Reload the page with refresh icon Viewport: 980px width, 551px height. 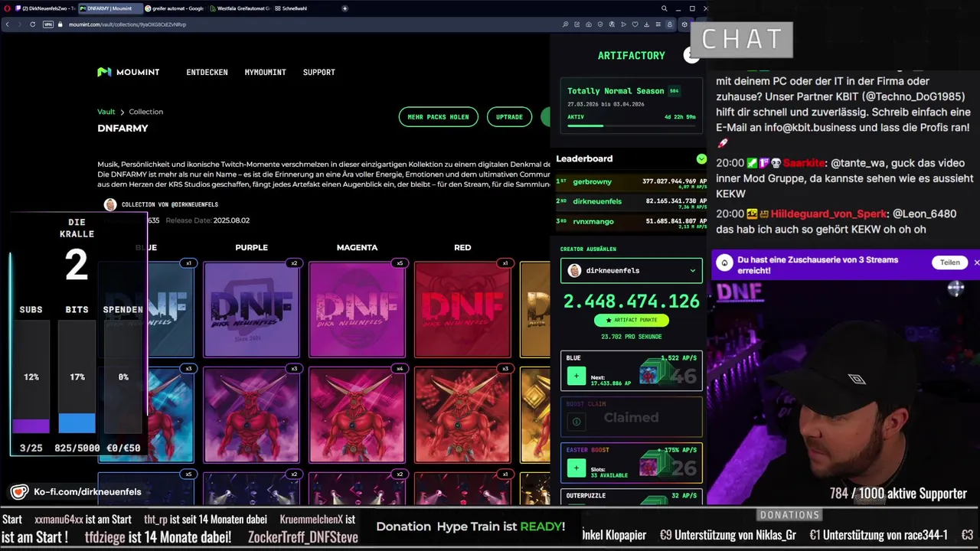click(32, 24)
